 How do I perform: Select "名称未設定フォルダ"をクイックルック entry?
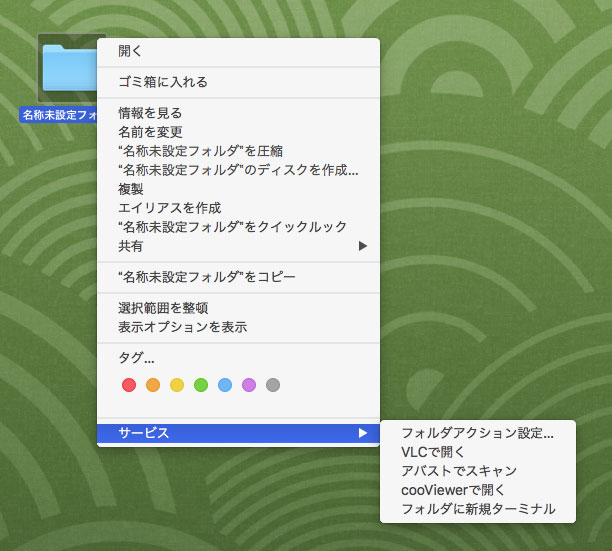[238, 227]
